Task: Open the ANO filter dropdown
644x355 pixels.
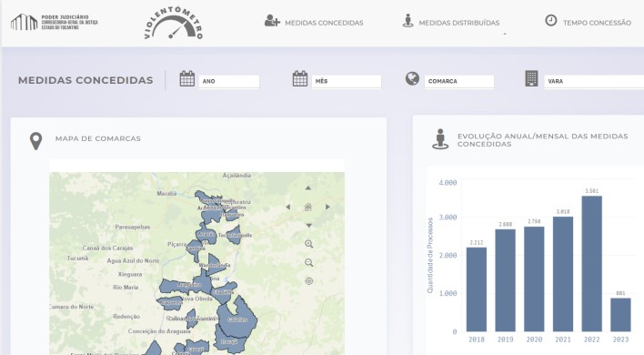Action: tap(229, 81)
